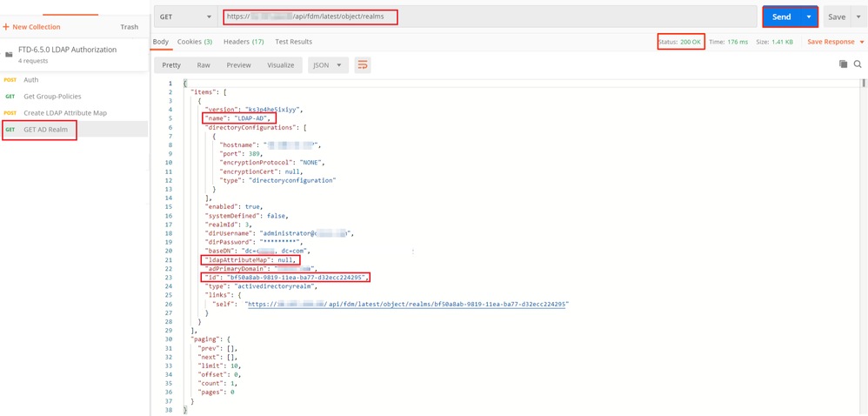Select the Create LDAP Attribute Map request
The image size is (868, 416).
coord(65,113)
